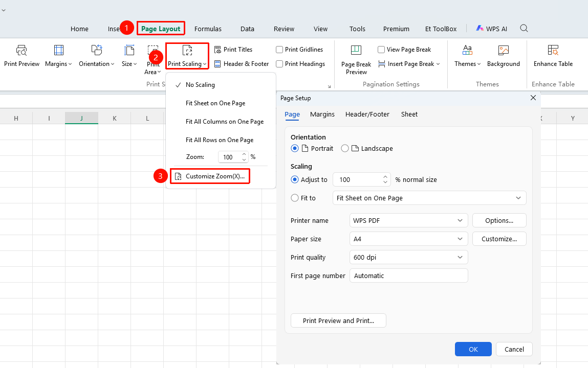
Task: Close the Page Setup dialog
Action: tap(533, 98)
